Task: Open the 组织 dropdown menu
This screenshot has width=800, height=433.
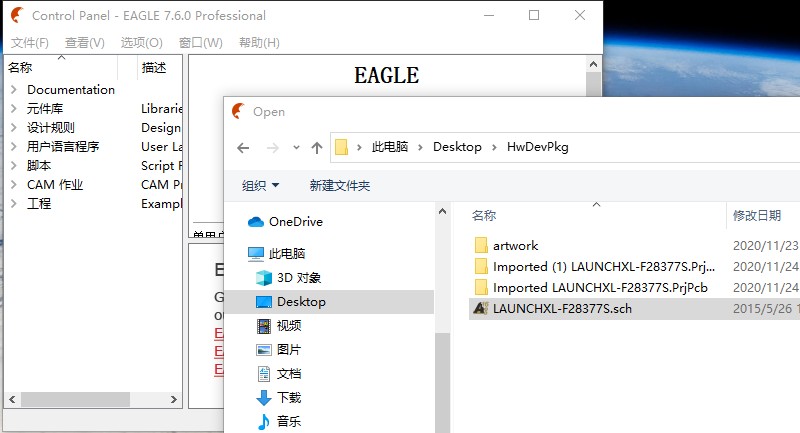Action: (x=260, y=186)
